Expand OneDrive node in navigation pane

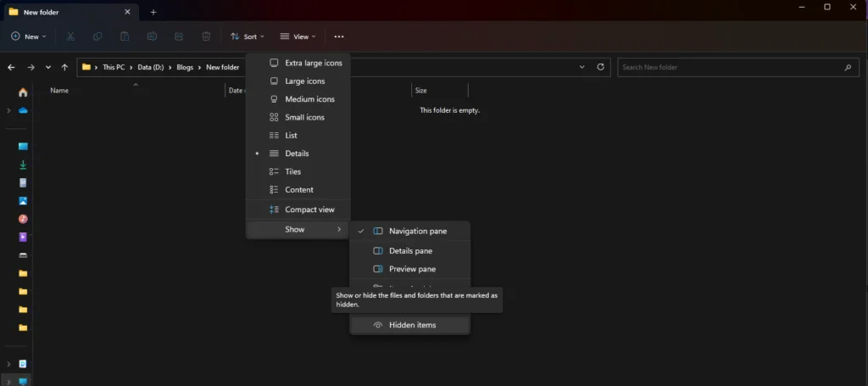[8, 111]
